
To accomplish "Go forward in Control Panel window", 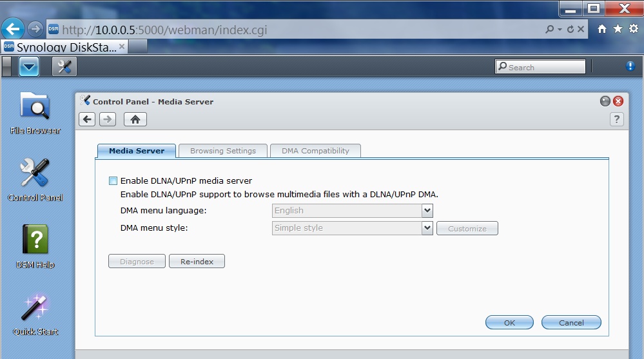I will (108, 119).
